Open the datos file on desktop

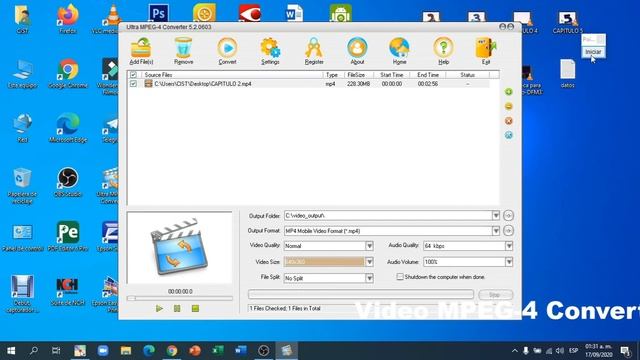pos(567,74)
